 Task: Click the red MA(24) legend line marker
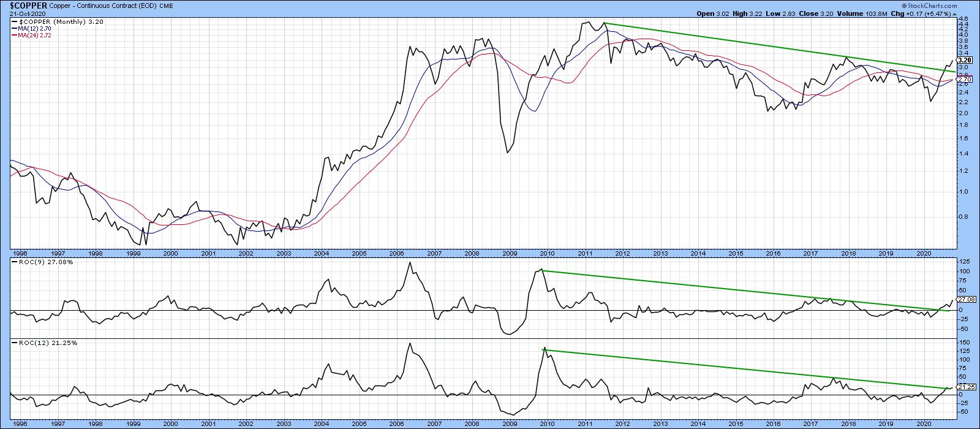(x=15, y=34)
